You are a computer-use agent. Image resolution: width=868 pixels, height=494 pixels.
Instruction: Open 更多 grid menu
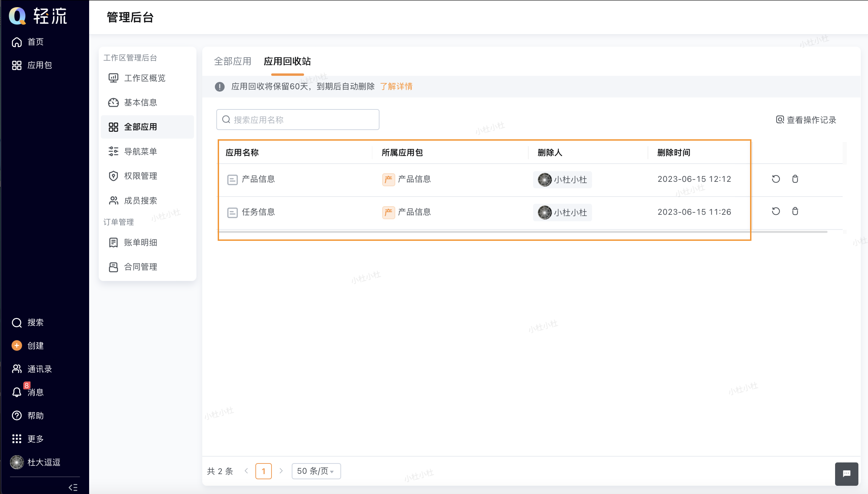click(28, 439)
